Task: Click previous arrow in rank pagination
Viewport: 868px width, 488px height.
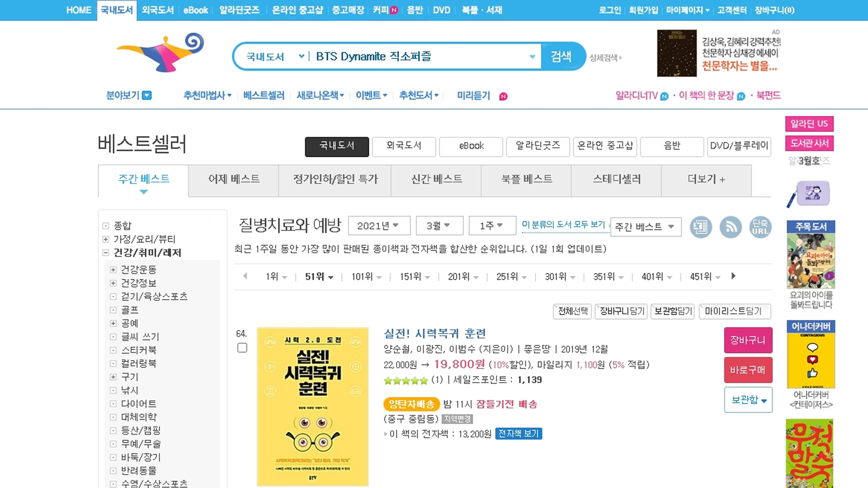Action: [245, 276]
